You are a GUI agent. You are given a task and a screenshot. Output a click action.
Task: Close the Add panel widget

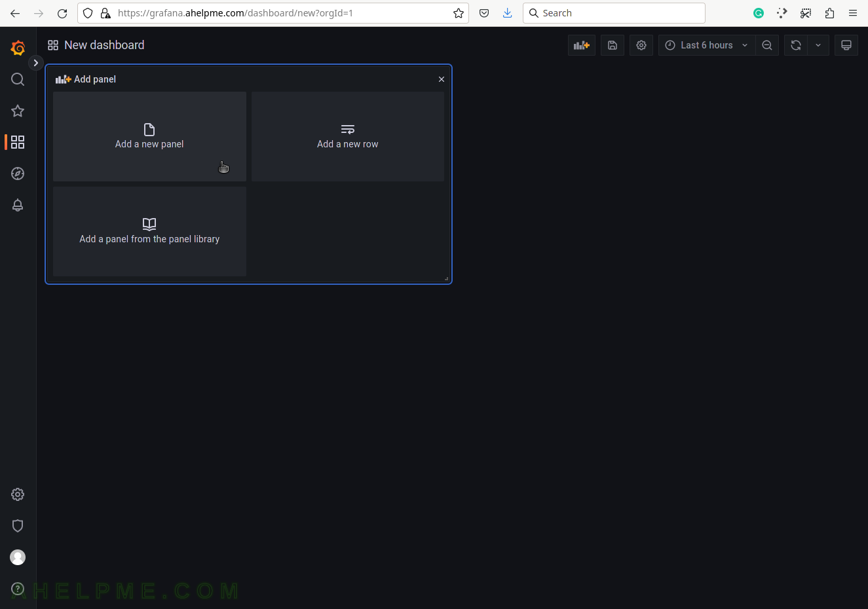442,79
